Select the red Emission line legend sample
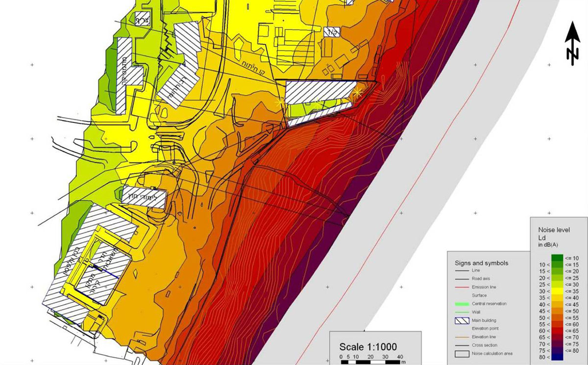Screen dimensions: 588x365 point(461,287)
